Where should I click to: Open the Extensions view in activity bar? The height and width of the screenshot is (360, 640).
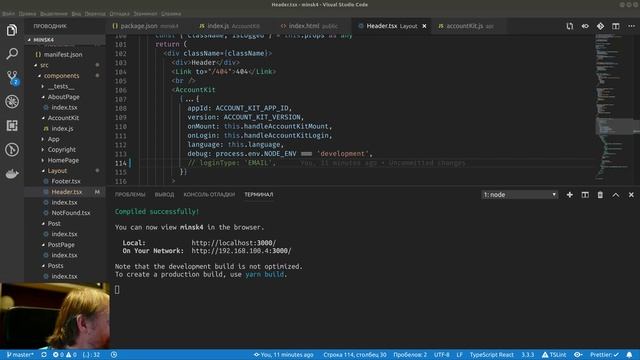[x=12, y=125]
